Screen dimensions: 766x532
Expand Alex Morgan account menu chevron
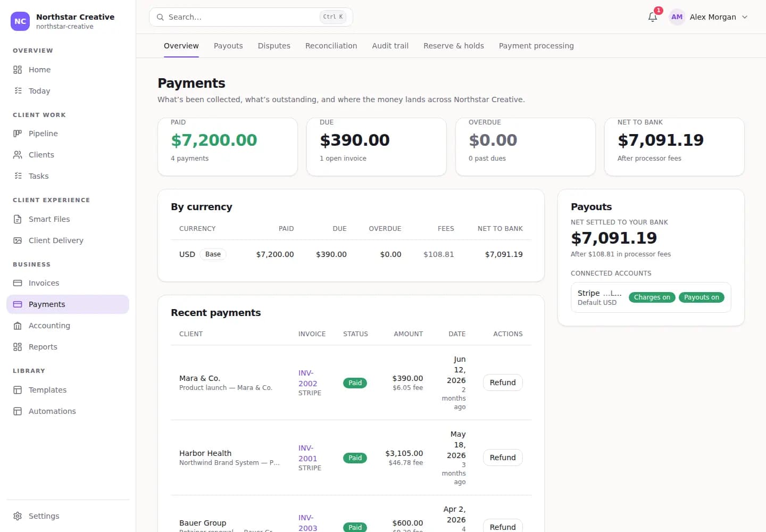click(745, 17)
